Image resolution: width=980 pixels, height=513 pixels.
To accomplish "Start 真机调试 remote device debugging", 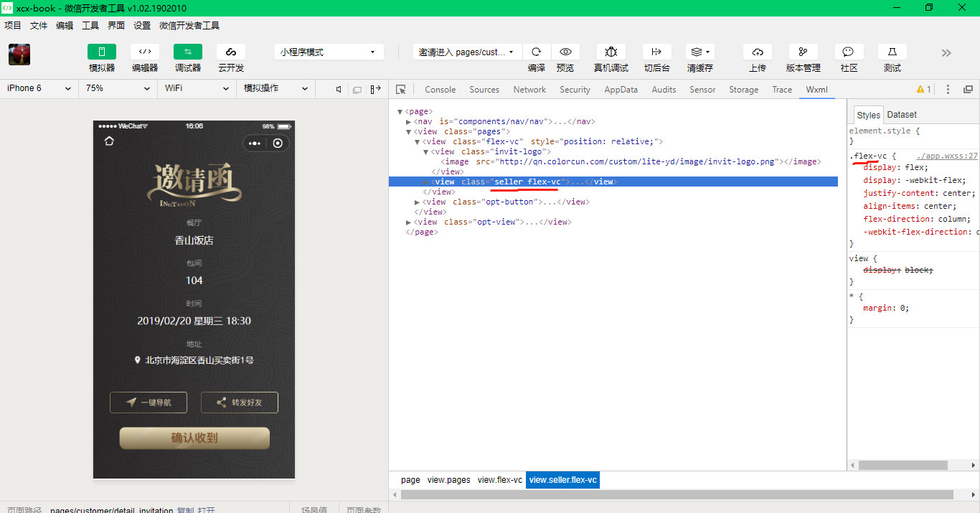I will point(611,52).
